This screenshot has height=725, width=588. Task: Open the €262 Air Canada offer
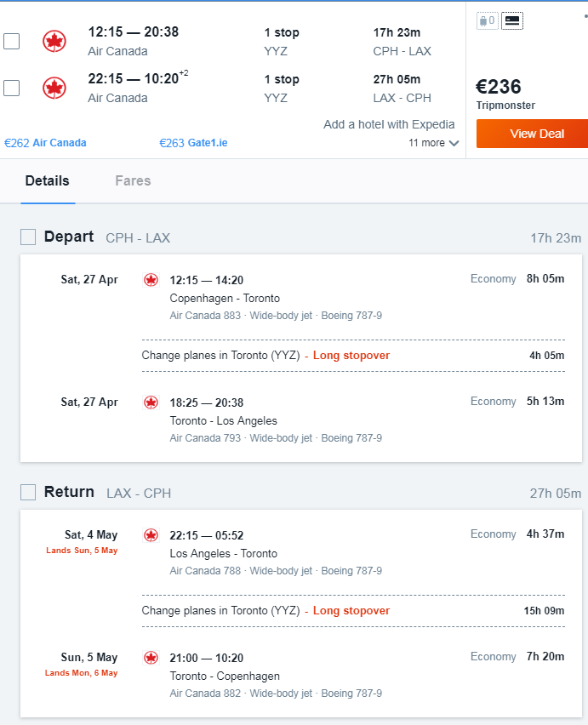click(45, 143)
